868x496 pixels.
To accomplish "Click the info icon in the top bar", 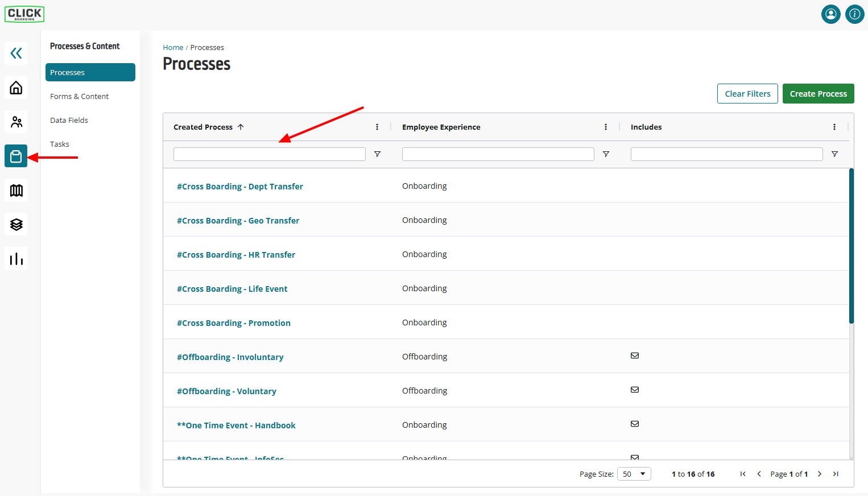I will 854,14.
